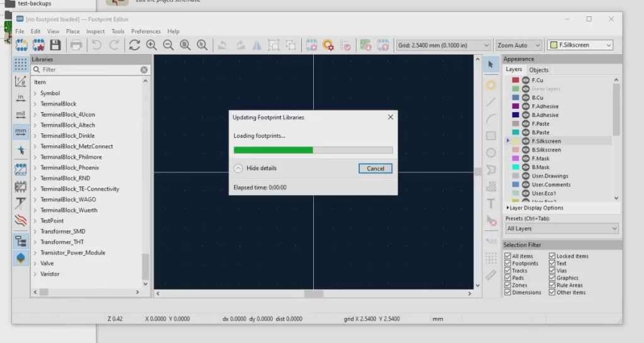Viewport: 644px width, 343px height.
Task: Select the arrow selection tool
Action: click(x=491, y=65)
